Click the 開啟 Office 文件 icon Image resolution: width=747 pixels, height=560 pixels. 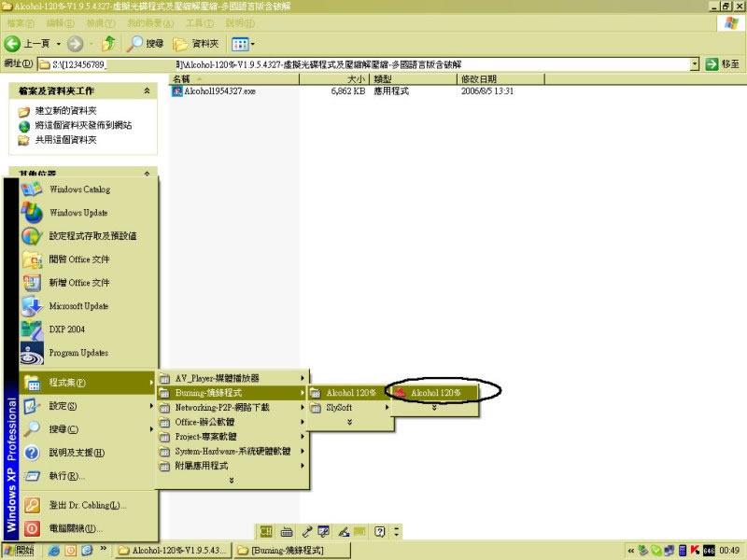33,259
